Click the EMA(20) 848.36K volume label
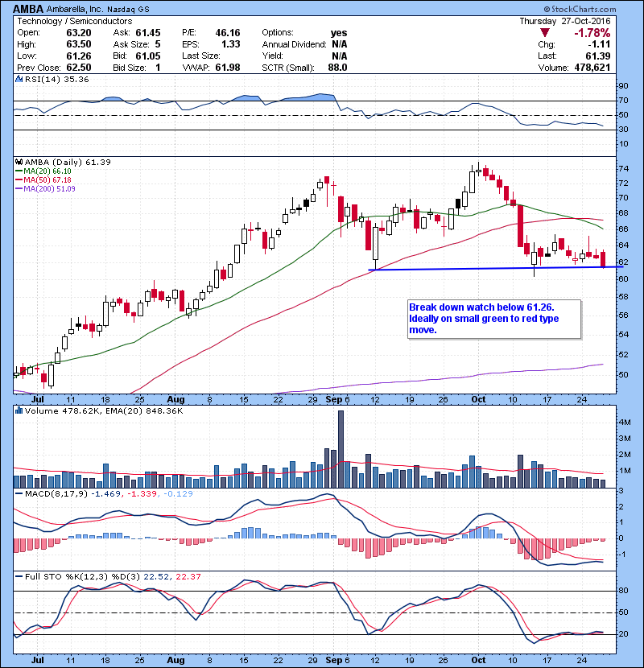The width and height of the screenshot is (644, 668). coord(144,411)
